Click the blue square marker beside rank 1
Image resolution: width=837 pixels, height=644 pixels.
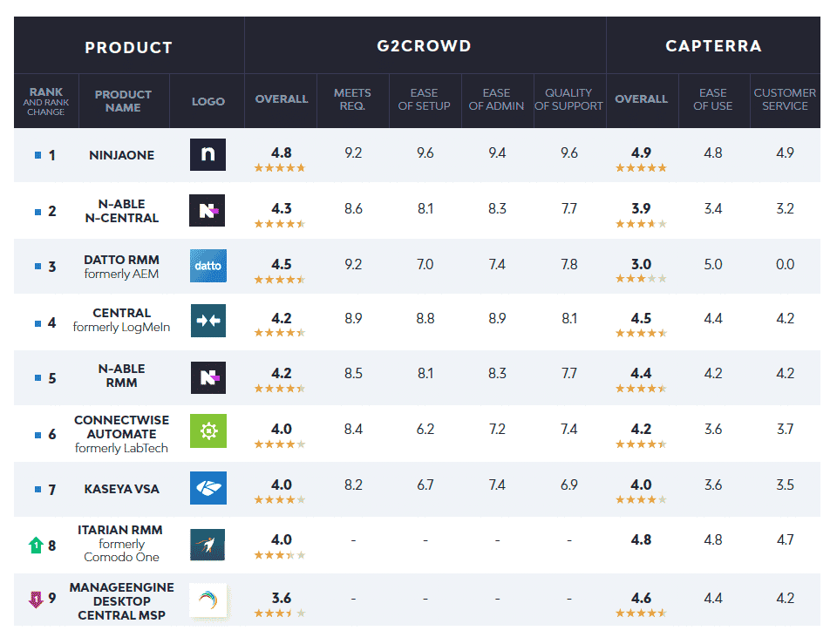pos(37,155)
